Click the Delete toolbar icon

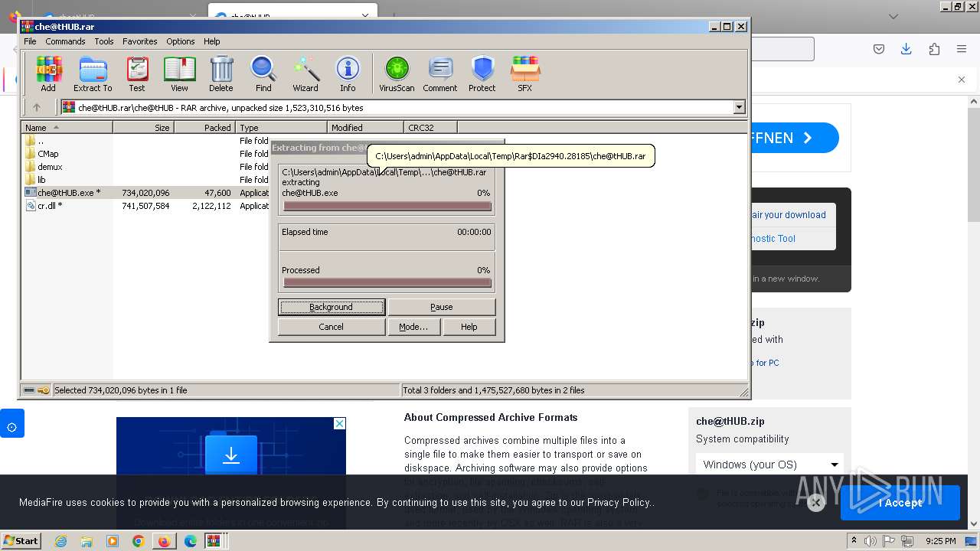tap(221, 74)
